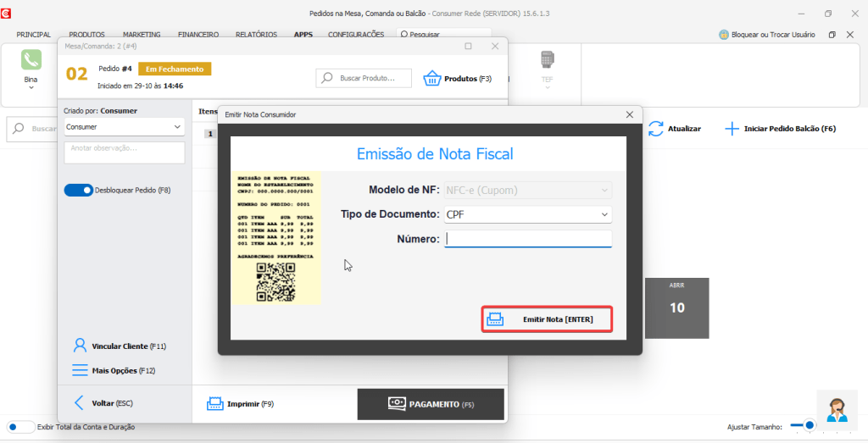Image resolution: width=868 pixels, height=443 pixels.
Task: Open the FINANCEIRO menu tab
Action: 198,35
